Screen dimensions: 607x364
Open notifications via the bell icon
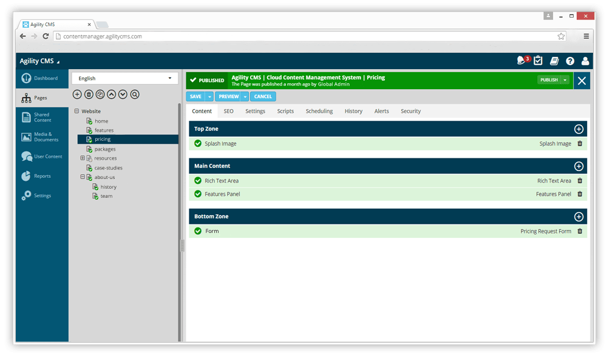(522, 61)
